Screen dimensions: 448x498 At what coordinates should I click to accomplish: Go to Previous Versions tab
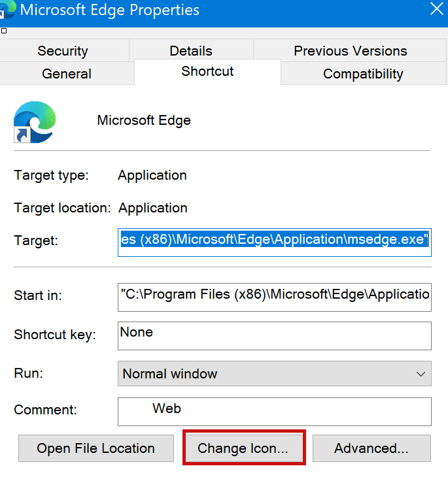[350, 51]
